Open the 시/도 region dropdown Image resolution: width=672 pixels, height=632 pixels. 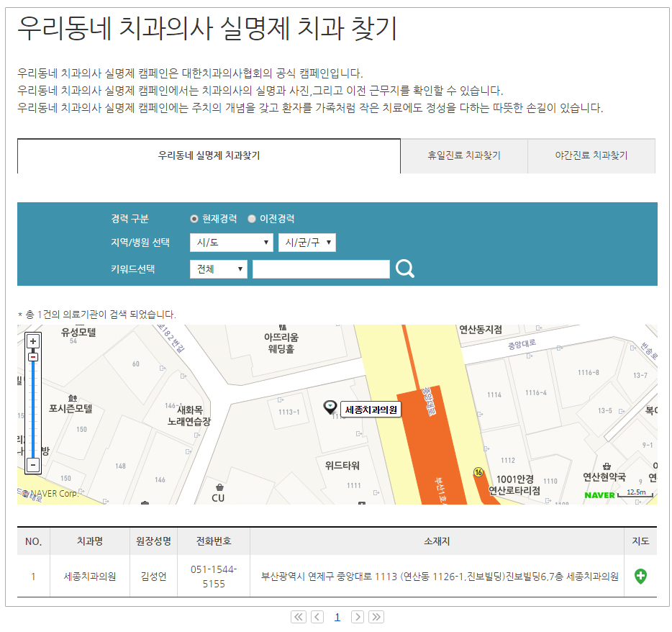pyautogui.click(x=231, y=243)
